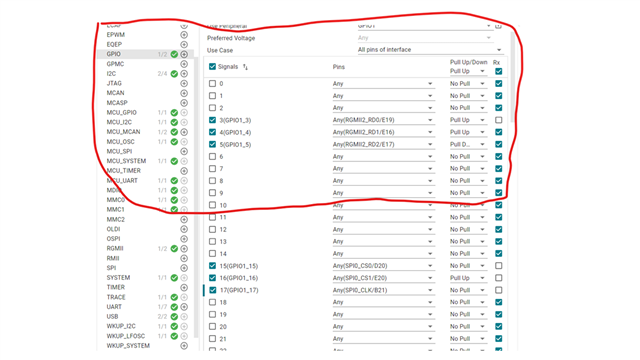
Task: Click the green check status beside GPIO
Action: point(174,54)
